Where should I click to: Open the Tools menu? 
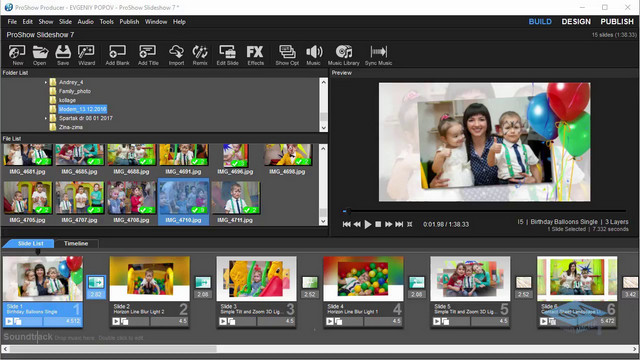coord(107,22)
